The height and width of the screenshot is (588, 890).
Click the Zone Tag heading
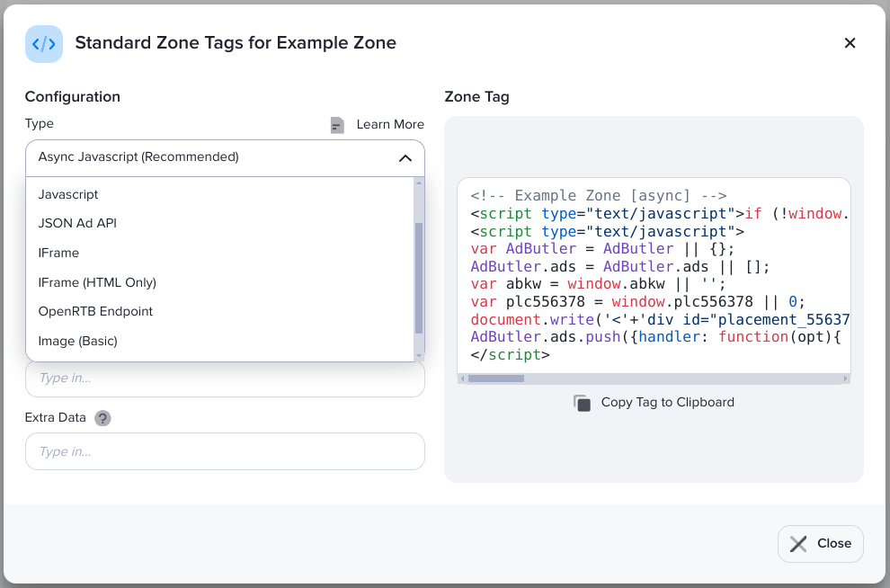[476, 97]
